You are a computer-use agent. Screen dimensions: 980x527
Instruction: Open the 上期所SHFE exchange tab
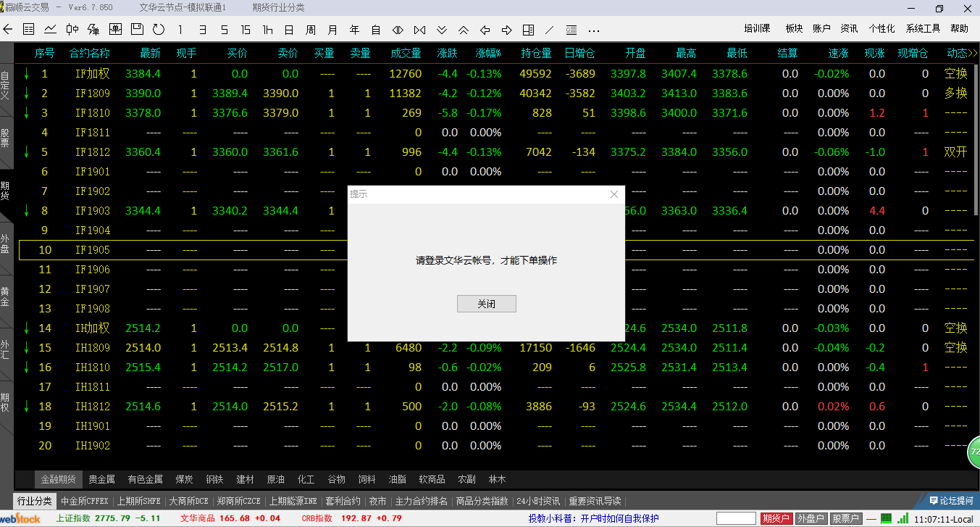point(139,501)
